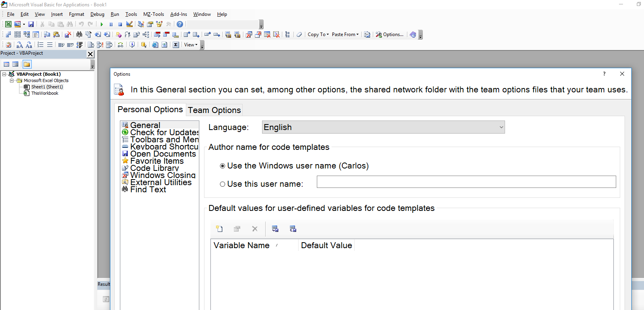Open the View dropdown in toolbar
The height and width of the screenshot is (310, 644).
191,45
